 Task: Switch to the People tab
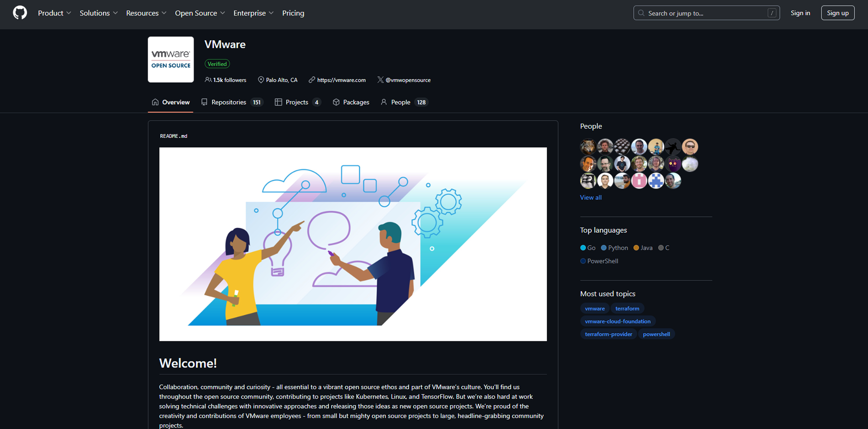(x=404, y=102)
